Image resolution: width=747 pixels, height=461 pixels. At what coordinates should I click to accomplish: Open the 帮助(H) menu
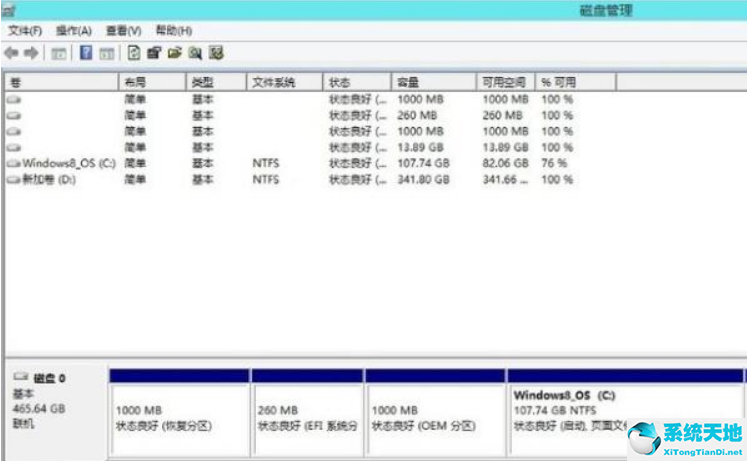coord(174,31)
